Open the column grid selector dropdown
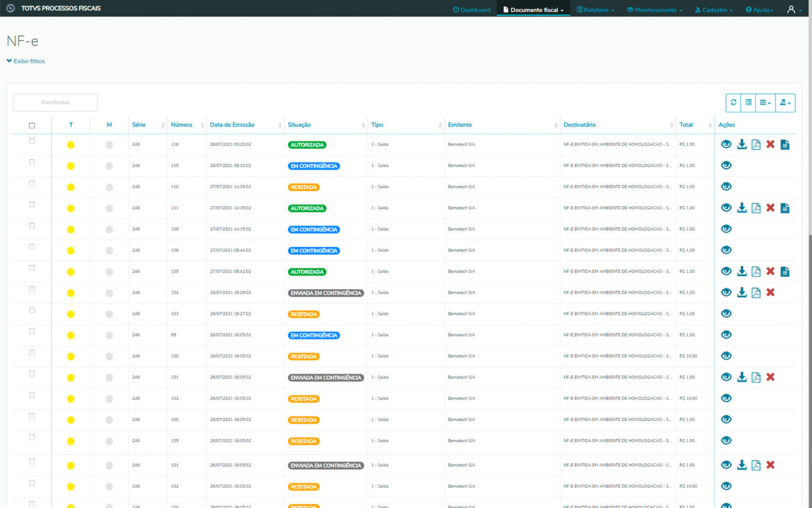 765,103
